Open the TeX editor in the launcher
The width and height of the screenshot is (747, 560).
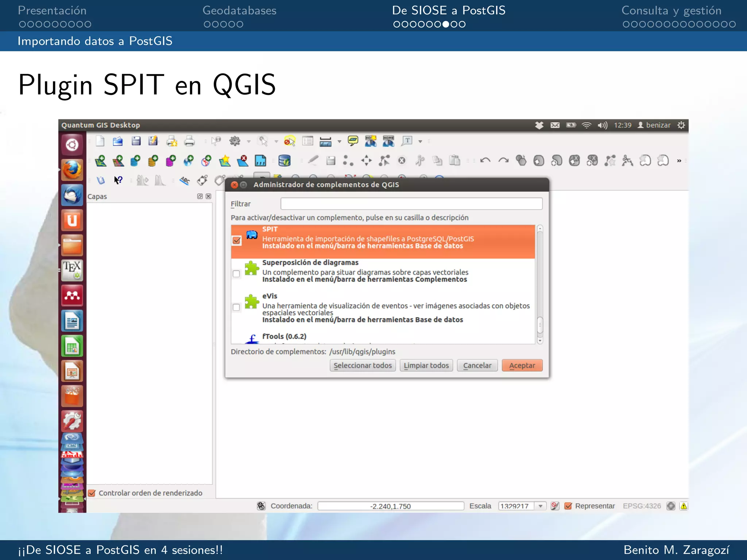click(72, 270)
